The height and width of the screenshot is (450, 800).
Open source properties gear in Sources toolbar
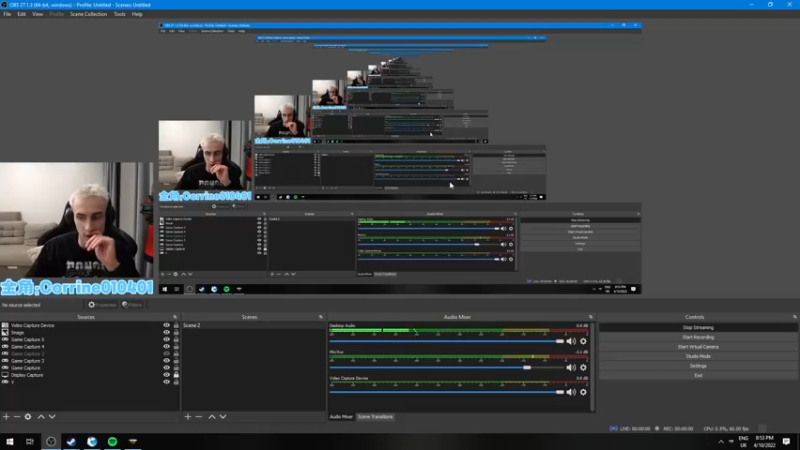tap(28, 416)
